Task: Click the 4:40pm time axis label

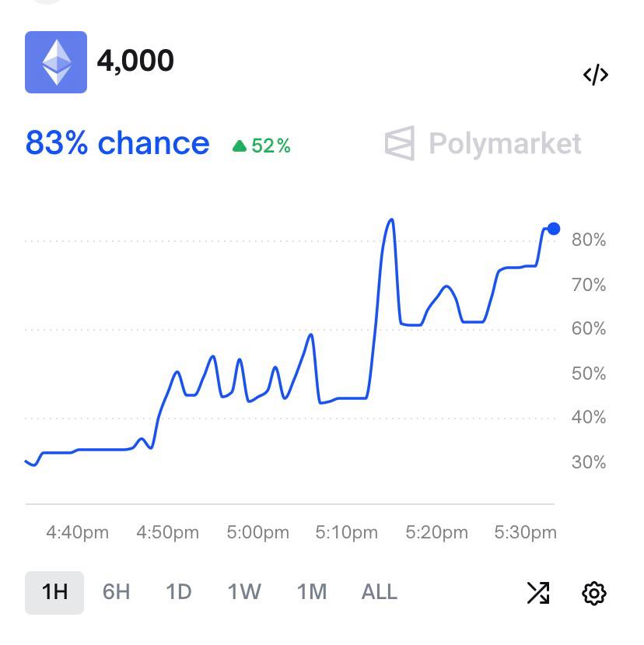Action: pyautogui.click(x=77, y=533)
